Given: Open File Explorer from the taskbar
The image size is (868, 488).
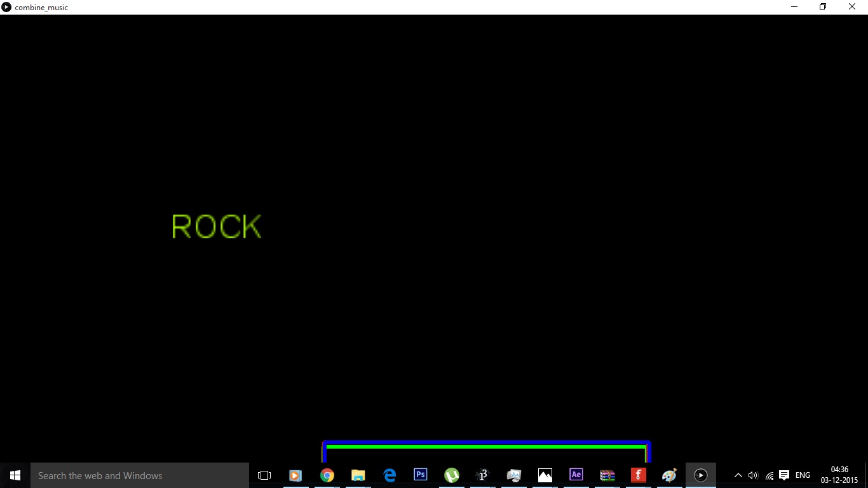Looking at the screenshot, I should 358,475.
